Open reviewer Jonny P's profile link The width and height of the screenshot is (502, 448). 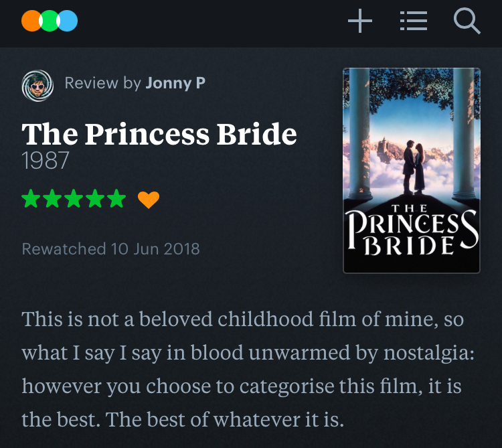point(175,83)
